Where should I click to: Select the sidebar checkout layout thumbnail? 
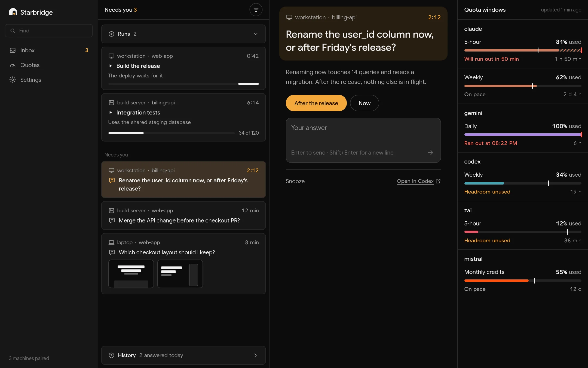(x=180, y=274)
